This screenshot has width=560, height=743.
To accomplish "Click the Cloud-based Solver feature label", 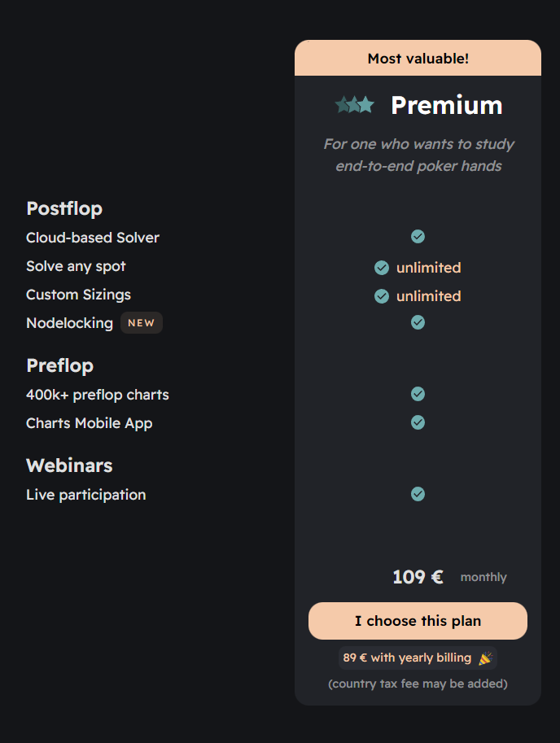I will pyautogui.click(x=93, y=238).
